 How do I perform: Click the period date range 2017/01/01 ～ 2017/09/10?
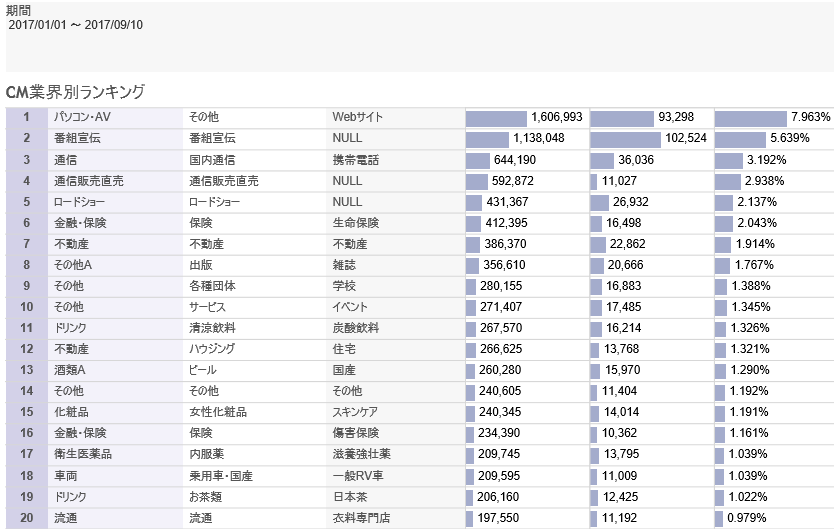76,25
